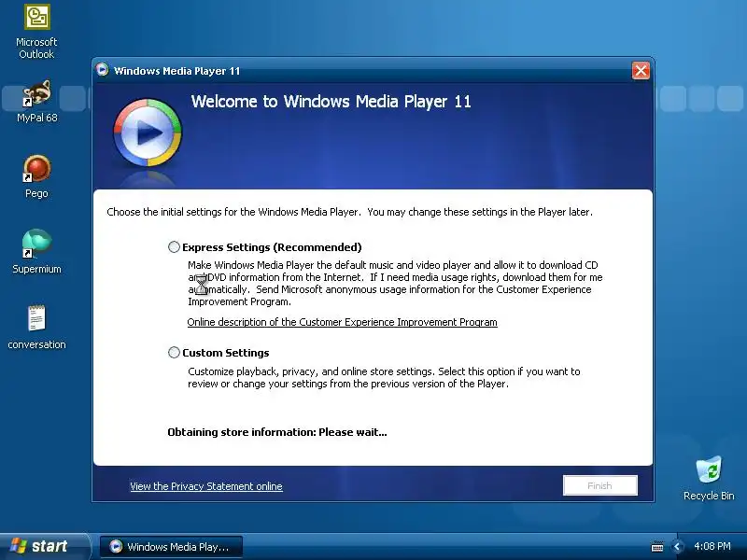Click the Custom Settings description paragraph
Image resolution: width=747 pixels, height=560 pixels.
[x=384, y=378]
